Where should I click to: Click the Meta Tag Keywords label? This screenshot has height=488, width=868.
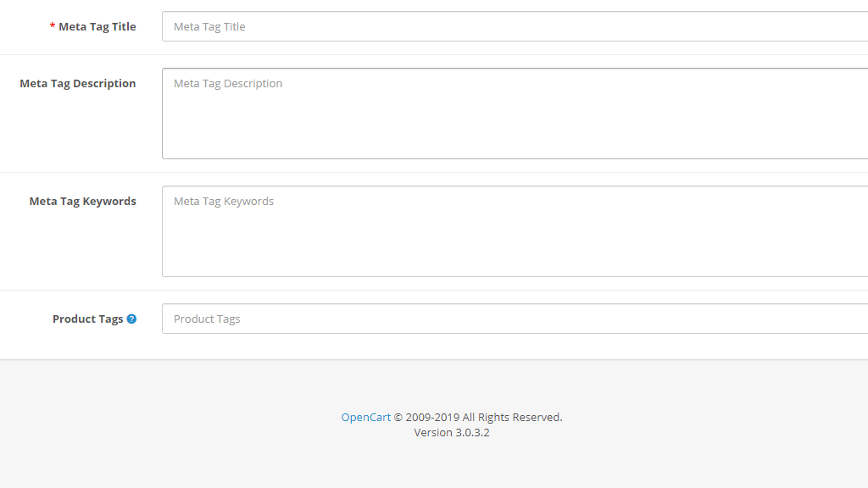click(x=82, y=201)
